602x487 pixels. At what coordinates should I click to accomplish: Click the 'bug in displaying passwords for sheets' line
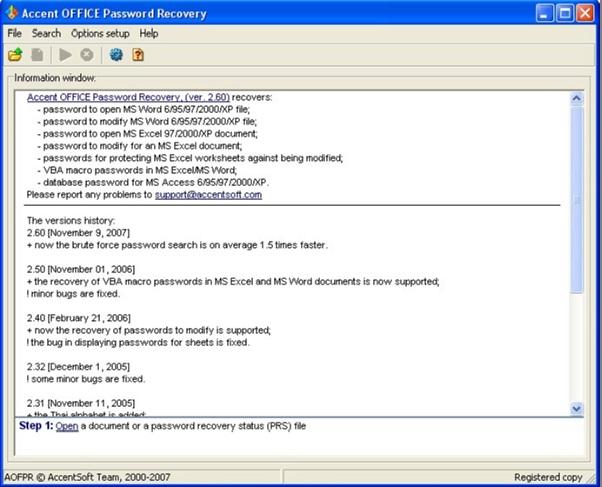click(138, 343)
